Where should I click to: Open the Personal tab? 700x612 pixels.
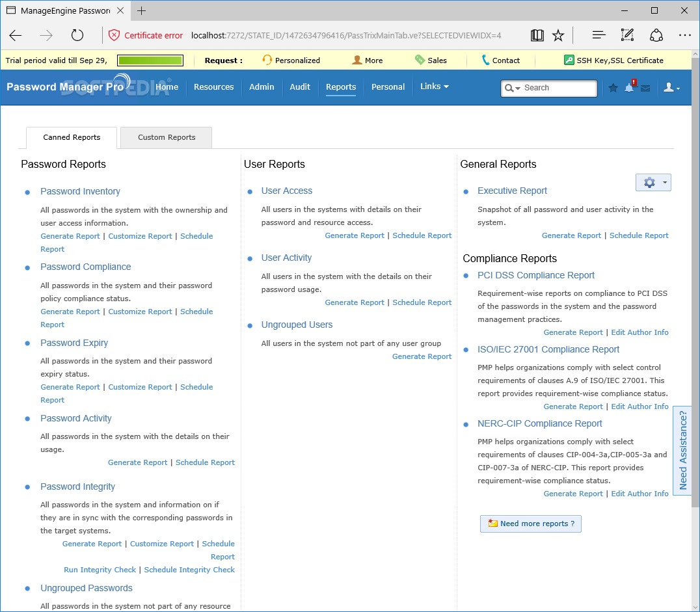(388, 87)
